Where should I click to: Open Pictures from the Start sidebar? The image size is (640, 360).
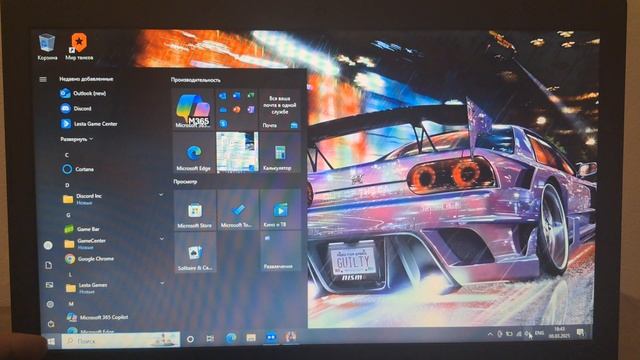49,285
